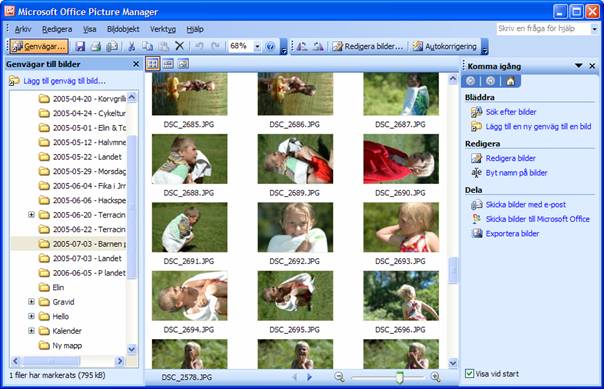Open the Bildobjekt menu
Screen dimensions: 604x389
(123, 29)
